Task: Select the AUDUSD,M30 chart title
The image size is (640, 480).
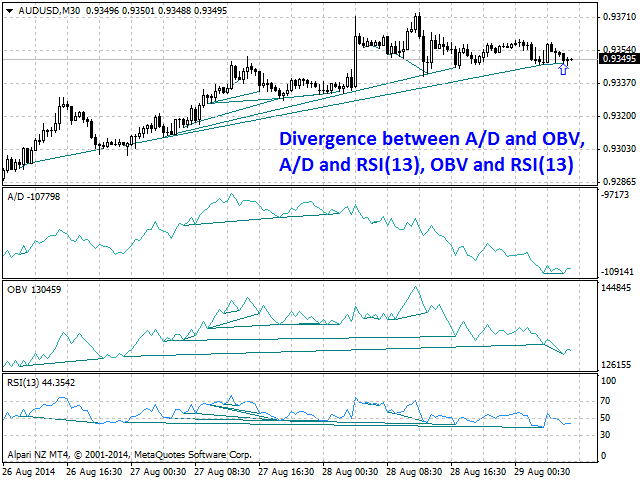Action: click(49, 11)
